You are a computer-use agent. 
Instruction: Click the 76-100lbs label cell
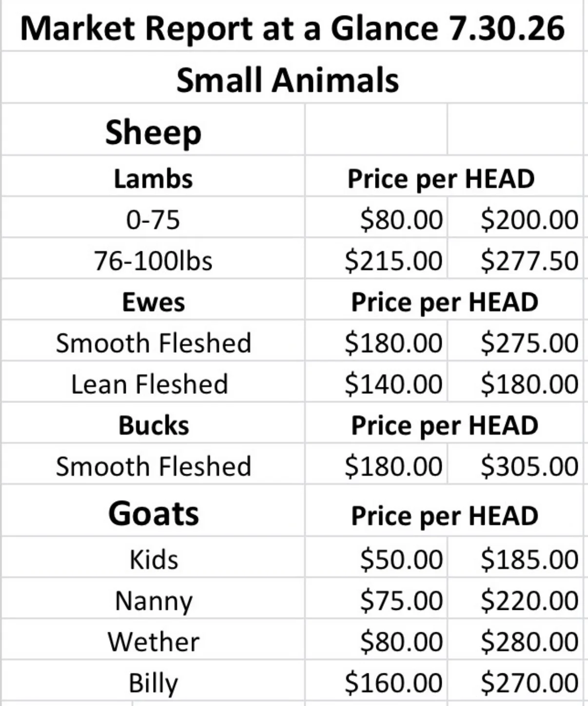click(x=153, y=259)
